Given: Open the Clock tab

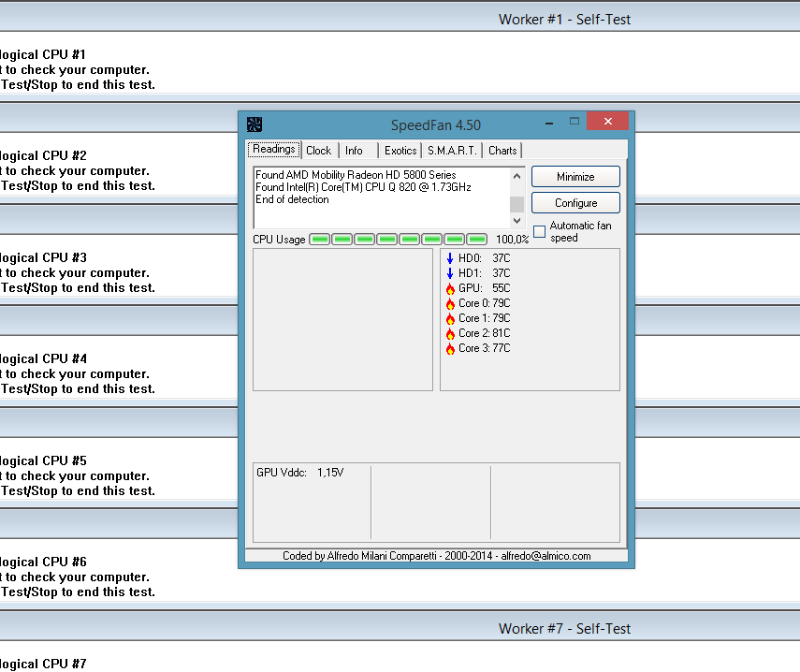Looking at the screenshot, I should (319, 151).
